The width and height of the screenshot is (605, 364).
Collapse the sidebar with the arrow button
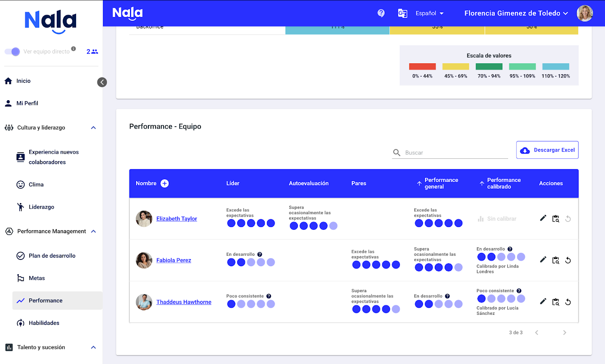pos(102,82)
